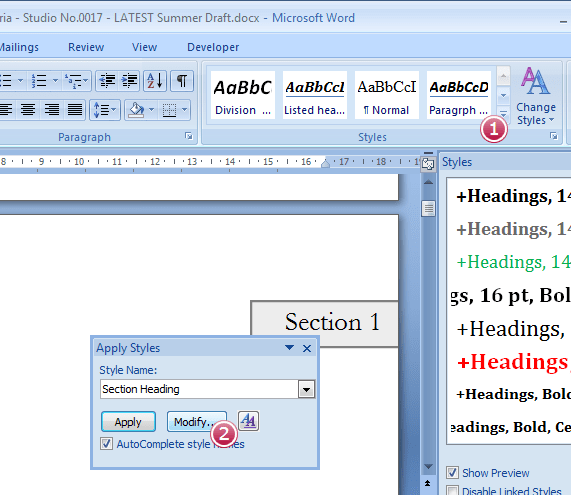
Task: Open the shading color dropdown arrow
Action: point(151,110)
